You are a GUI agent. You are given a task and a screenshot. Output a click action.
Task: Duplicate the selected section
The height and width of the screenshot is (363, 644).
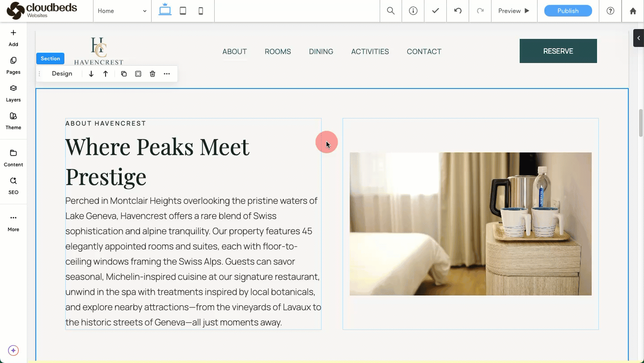point(124,74)
